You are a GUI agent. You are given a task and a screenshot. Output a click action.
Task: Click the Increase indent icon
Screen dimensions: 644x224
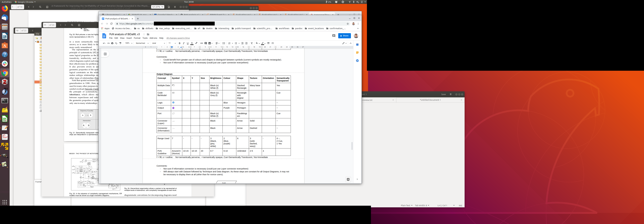246,43
